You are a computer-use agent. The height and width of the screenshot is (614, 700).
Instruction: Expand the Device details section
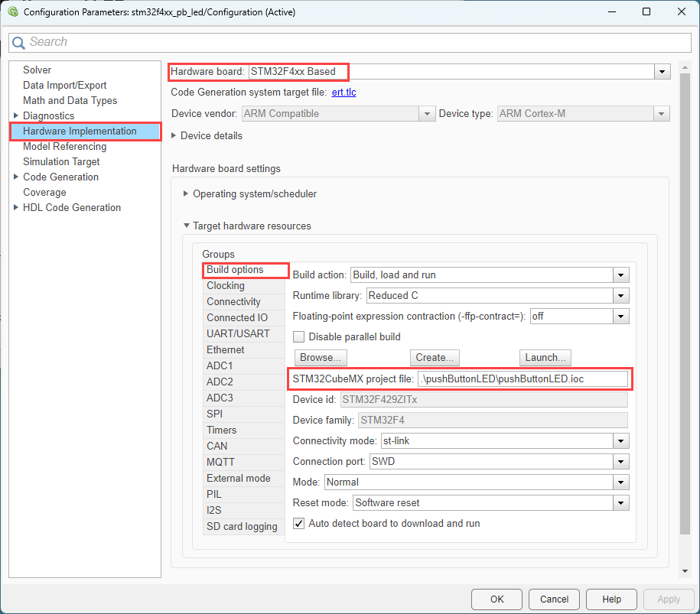coord(175,136)
